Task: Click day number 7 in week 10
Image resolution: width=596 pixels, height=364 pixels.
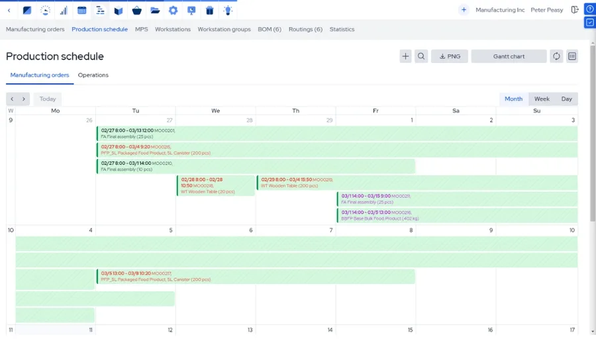Action: pos(330,230)
